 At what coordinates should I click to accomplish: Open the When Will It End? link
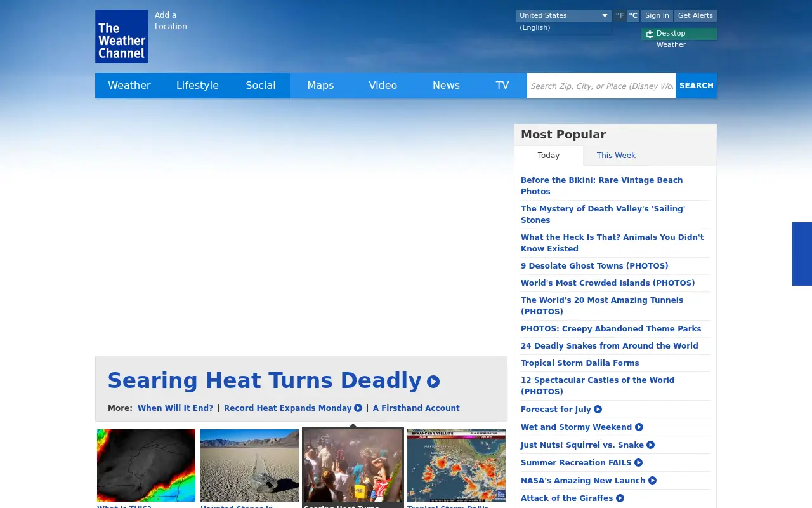[x=175, y=408]
